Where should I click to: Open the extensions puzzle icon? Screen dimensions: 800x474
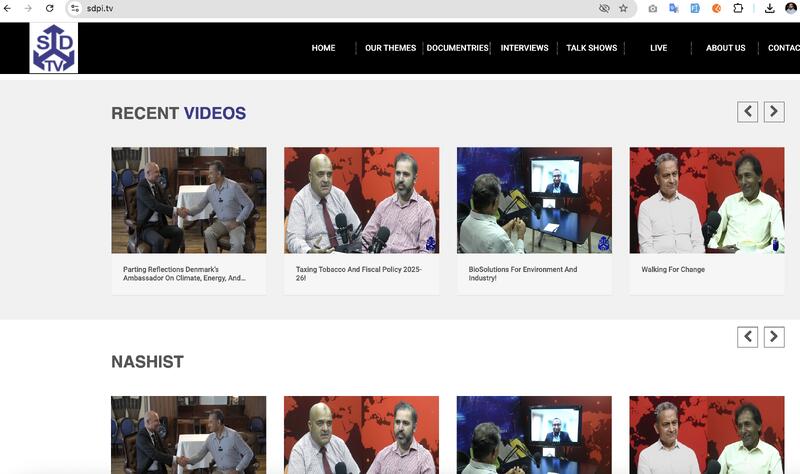tap(738, 8)
